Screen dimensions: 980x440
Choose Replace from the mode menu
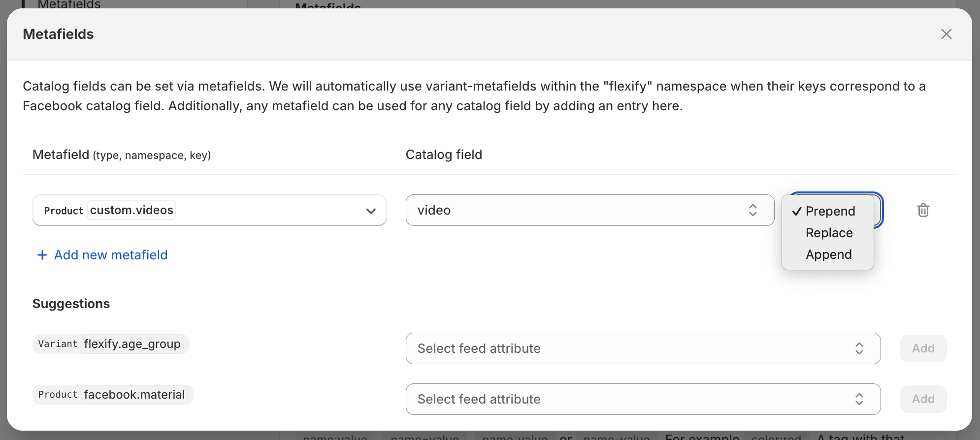click(x=829, y=233)
